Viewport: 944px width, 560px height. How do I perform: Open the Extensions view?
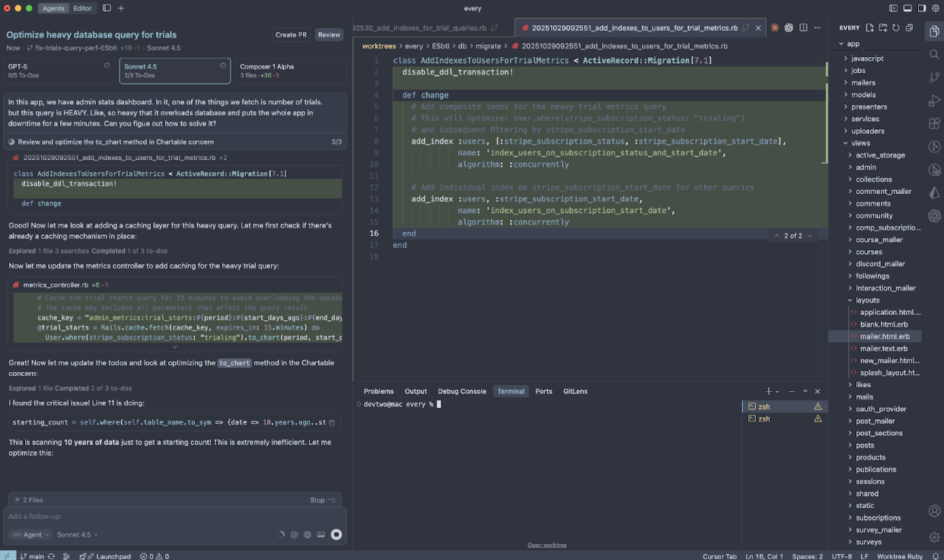934,123
